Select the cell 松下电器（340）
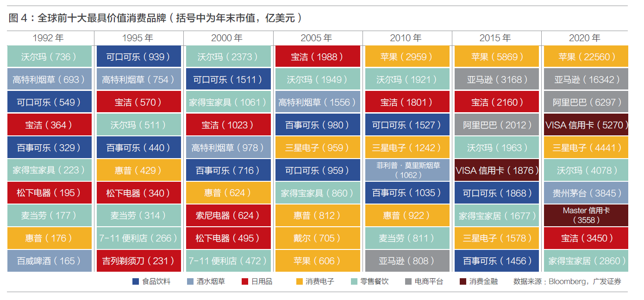Screen dimensions: 644x300 pyautogui.click(x=139, y=193)
